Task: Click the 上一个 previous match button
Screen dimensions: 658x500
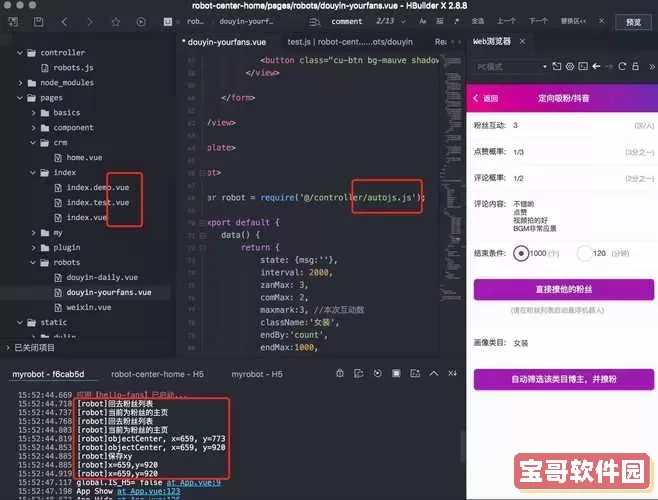Action: coord(507,21)
